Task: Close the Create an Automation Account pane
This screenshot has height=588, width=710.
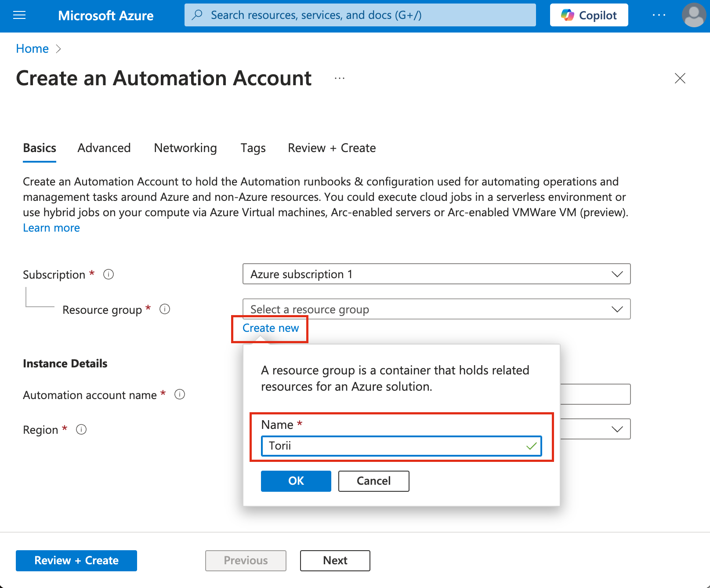Action: point(680,78)
